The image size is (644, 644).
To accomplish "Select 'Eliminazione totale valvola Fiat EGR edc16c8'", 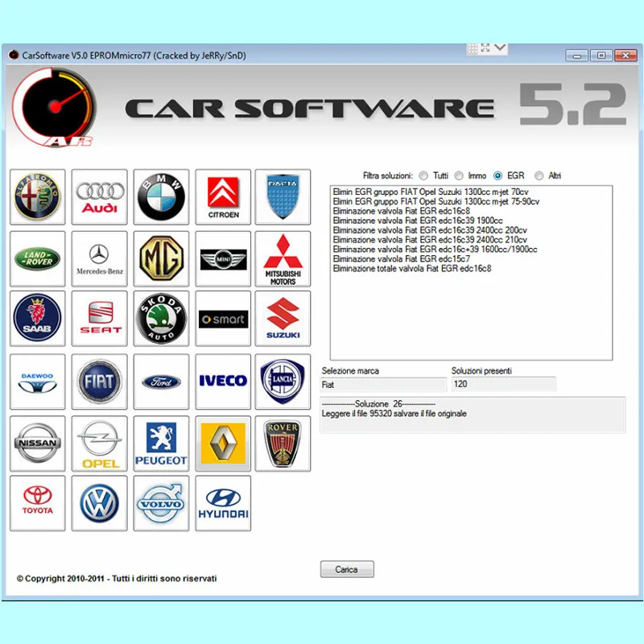I will pos(412,269).
